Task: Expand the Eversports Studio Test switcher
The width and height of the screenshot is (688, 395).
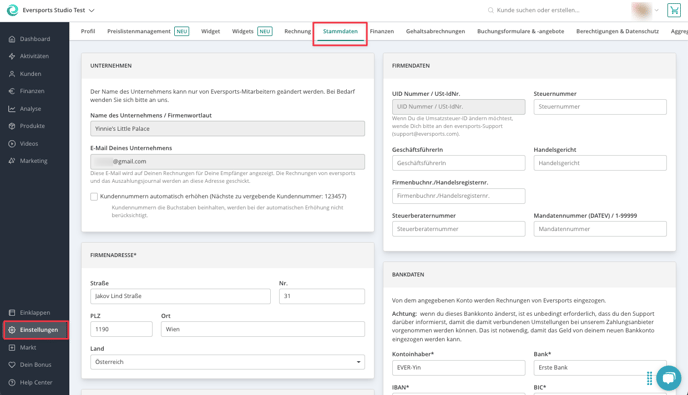Action: click(91, 10)
